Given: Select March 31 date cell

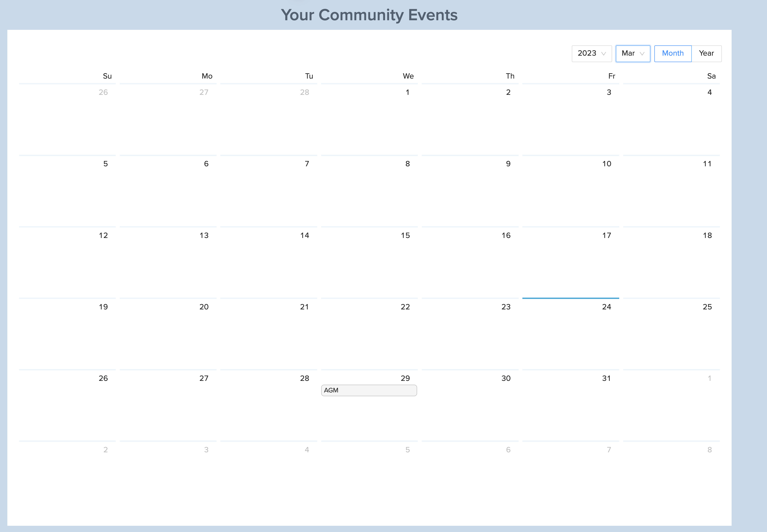Looking at the screenshot, I should pyautogui.click(x=571, y=405).
